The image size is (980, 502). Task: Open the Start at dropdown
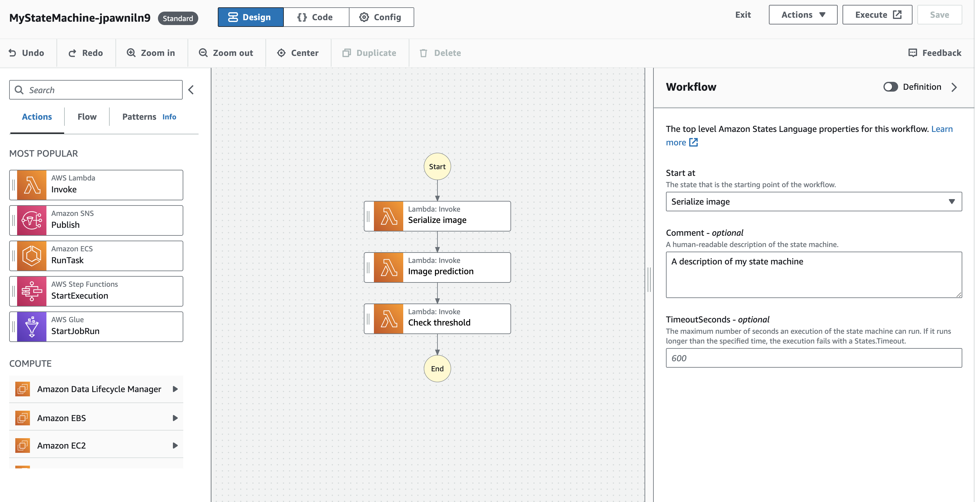tap(814, 202)
